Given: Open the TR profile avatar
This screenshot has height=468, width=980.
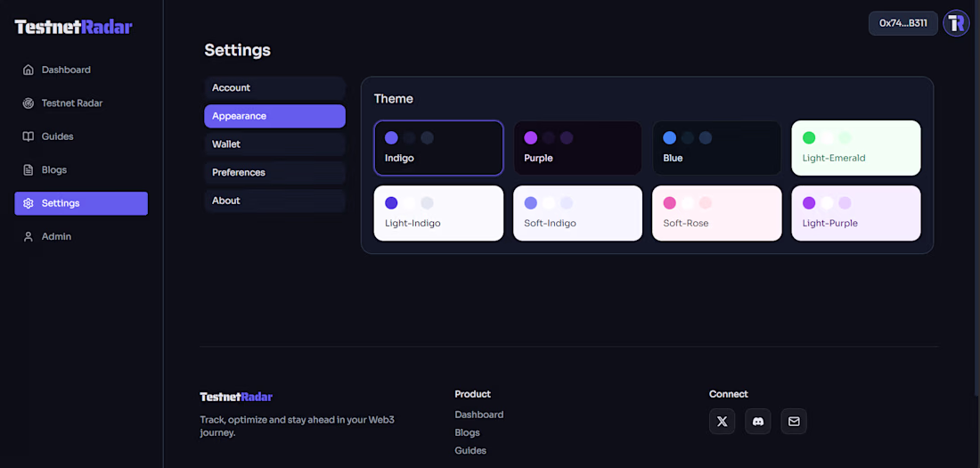Looking at the screenshot, I should (x=956, y=23).
